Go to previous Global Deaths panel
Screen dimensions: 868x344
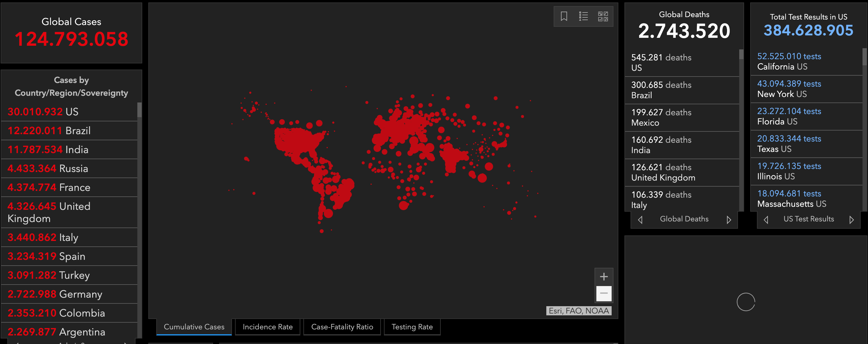tap(640, 220)
